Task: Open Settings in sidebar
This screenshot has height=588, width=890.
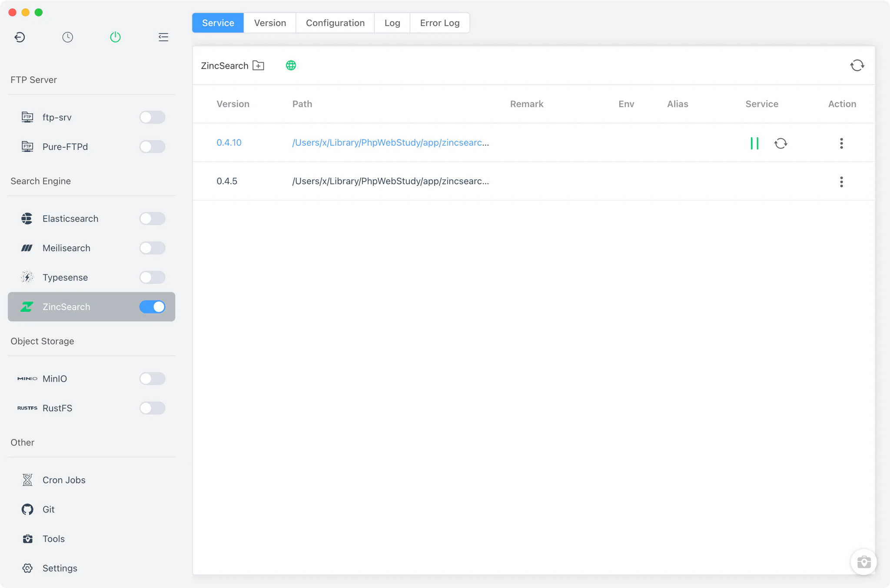Action: (91, 568)
